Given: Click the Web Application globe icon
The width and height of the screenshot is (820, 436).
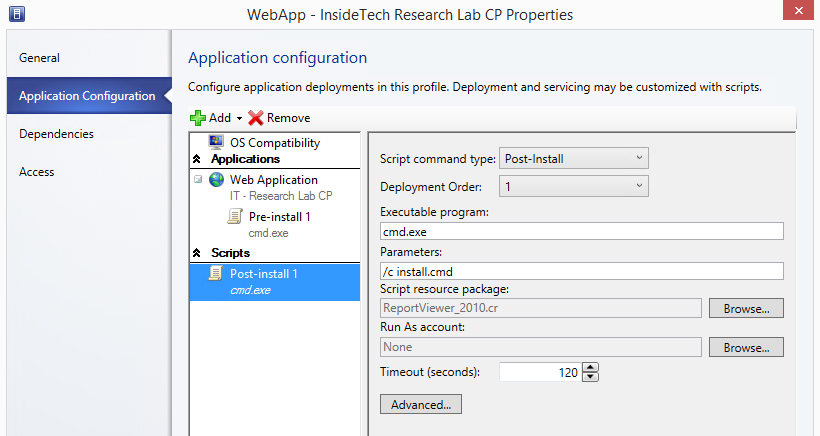Looking at the screenshot, I should pos(217,180).
